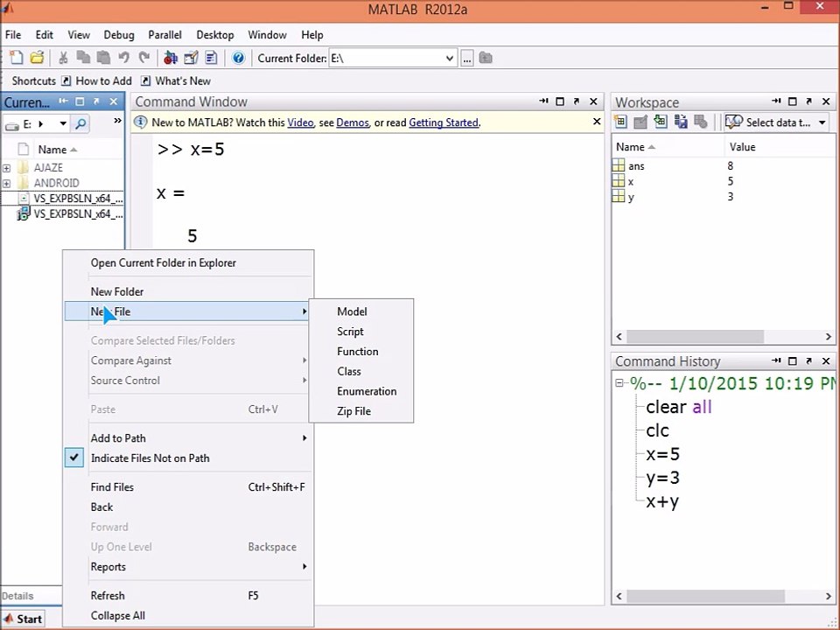Click the New file toolbar icon
The height and width of the screenshot is (630, 840).
16,58
